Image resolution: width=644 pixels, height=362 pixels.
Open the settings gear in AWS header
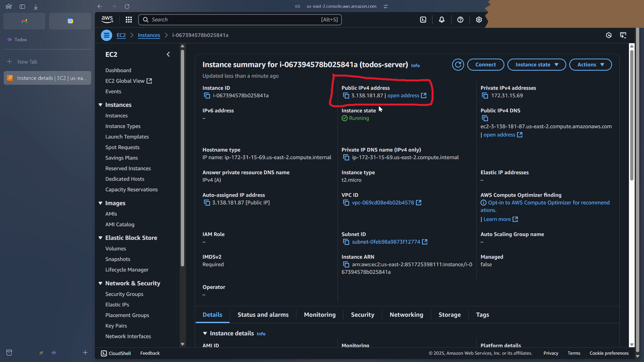click(x=479, y=20)
